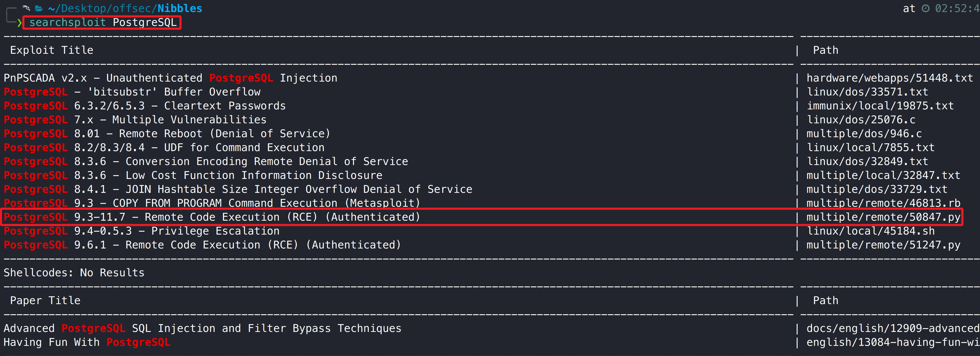Click the linux/local/45184.sh path

[x=871, y=231]
